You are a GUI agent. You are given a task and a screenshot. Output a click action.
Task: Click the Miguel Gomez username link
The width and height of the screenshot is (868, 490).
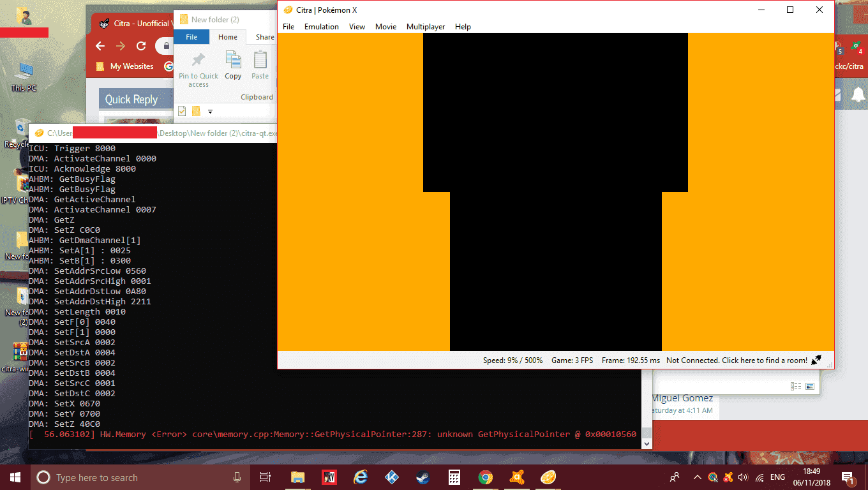tap(682, 398)
